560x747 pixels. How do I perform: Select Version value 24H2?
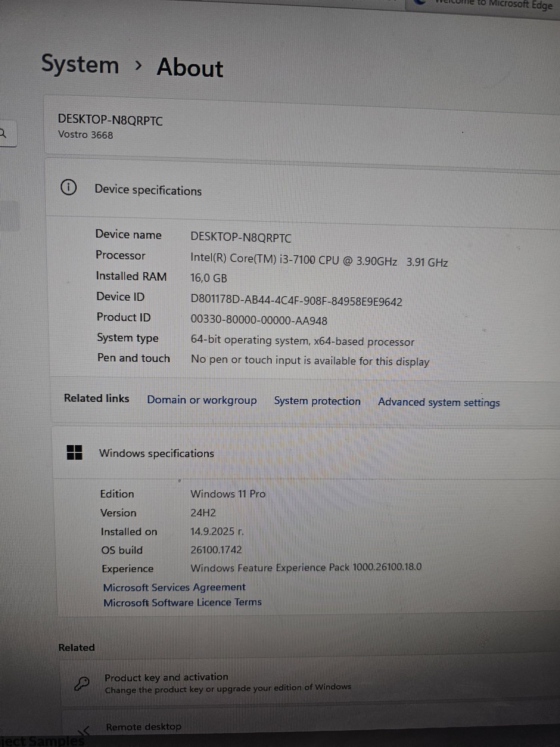click(x=203, y=512)
